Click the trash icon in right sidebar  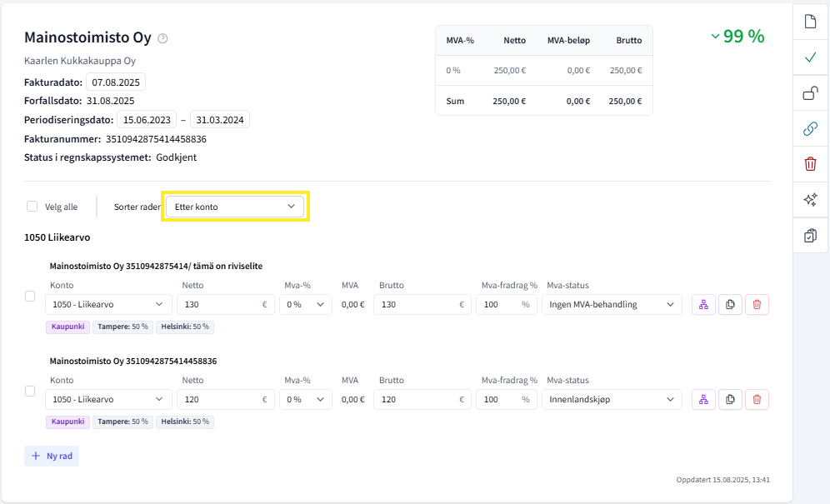point(809,164)
